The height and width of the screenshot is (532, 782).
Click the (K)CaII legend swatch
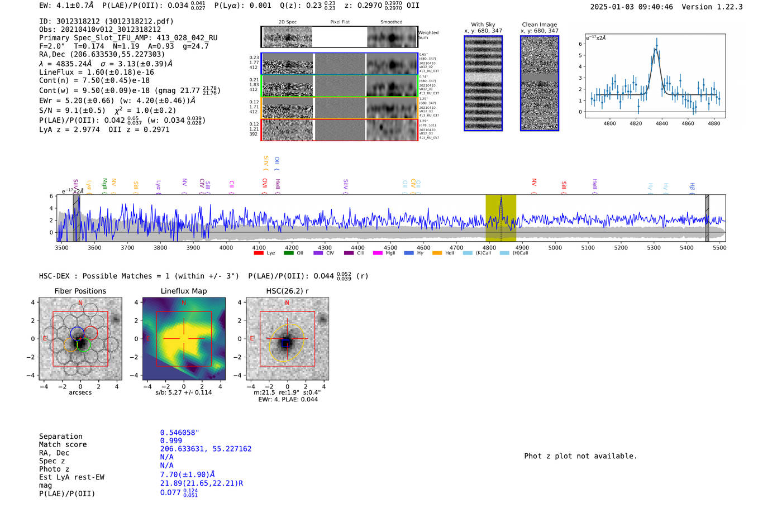click(x=468, y=253)
